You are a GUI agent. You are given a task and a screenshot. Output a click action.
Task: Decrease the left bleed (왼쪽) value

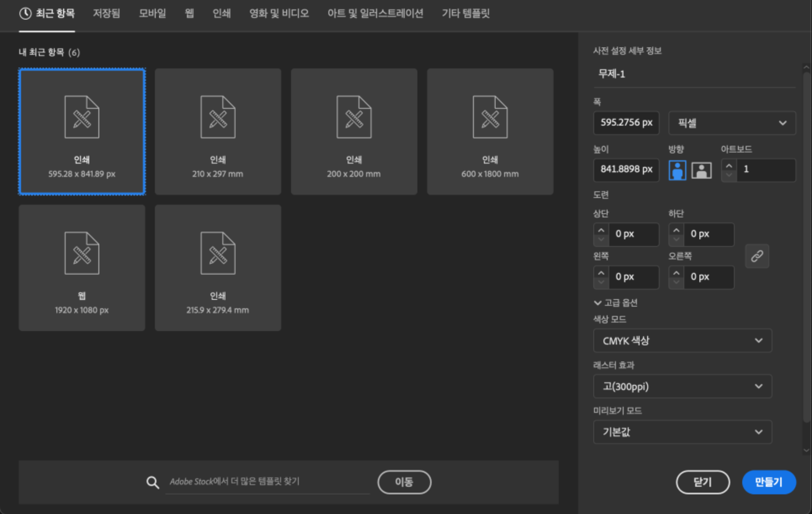point(601,283)
